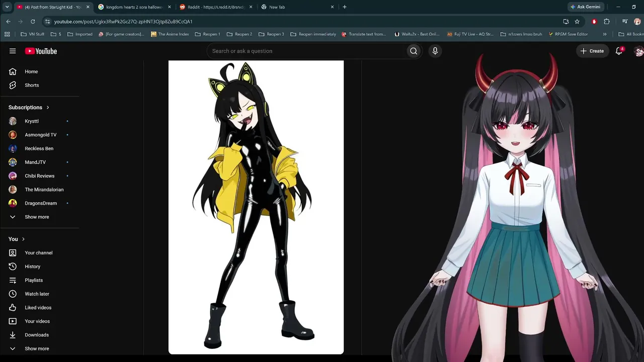Bookmark this page with the star

pos(577,22)
